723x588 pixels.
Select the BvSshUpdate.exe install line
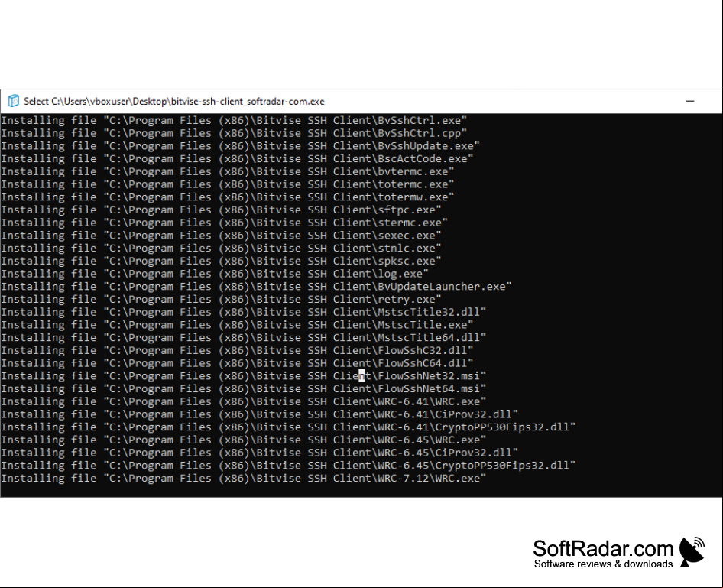tap(240, 146)
